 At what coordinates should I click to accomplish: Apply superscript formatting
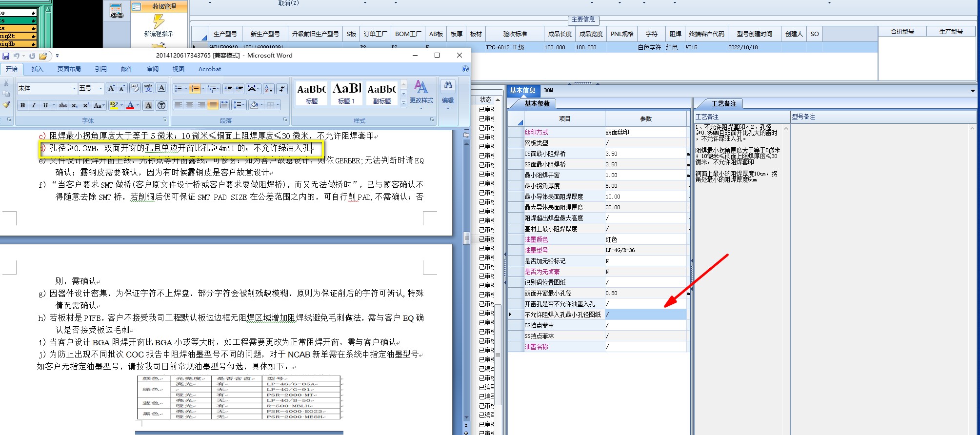point(86,105)
